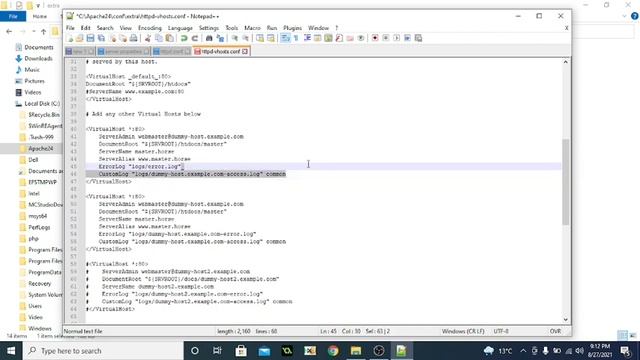Open the Language menu
Screen dimensions: 640x360
click(180, 28)
